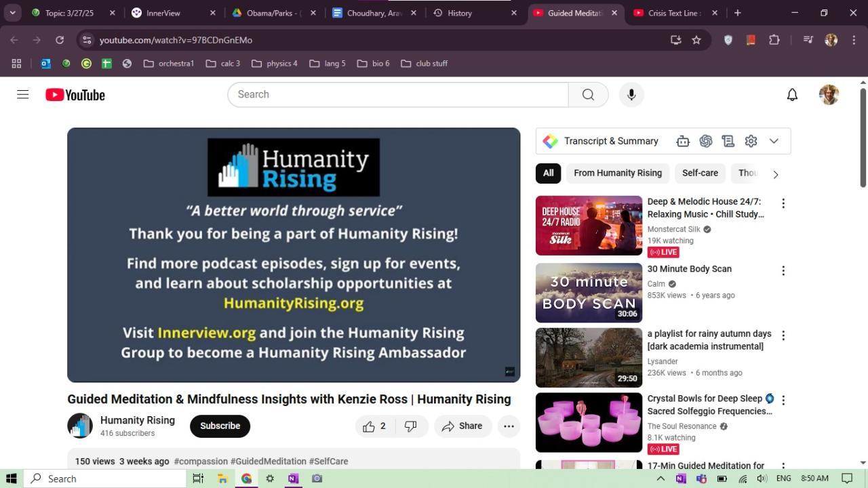The width and height of the screenshot is (868, 488).
Task: Switch to the Crisis Text Line tab
Action: 675,13
